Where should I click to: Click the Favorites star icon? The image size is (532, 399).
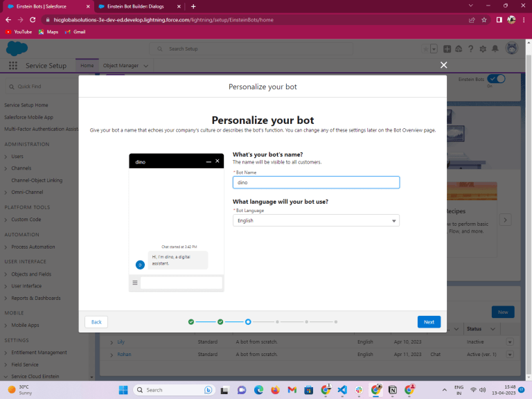(x=425, y=49)
